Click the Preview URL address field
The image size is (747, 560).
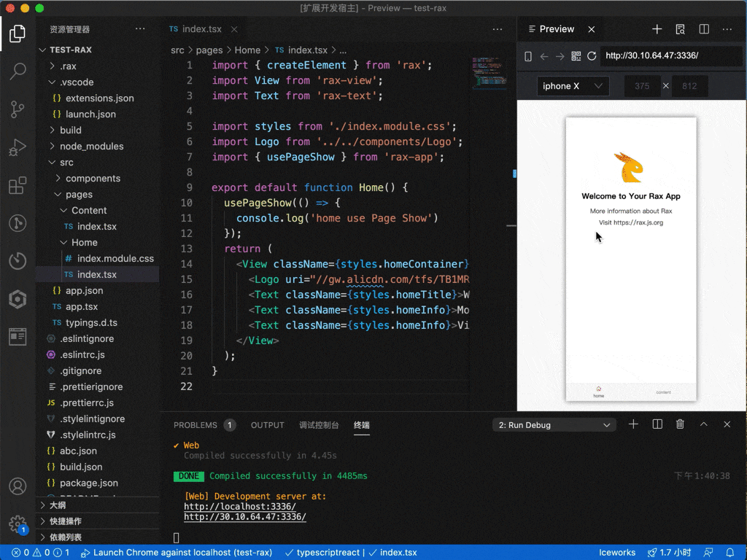click(x=671, y=55)
